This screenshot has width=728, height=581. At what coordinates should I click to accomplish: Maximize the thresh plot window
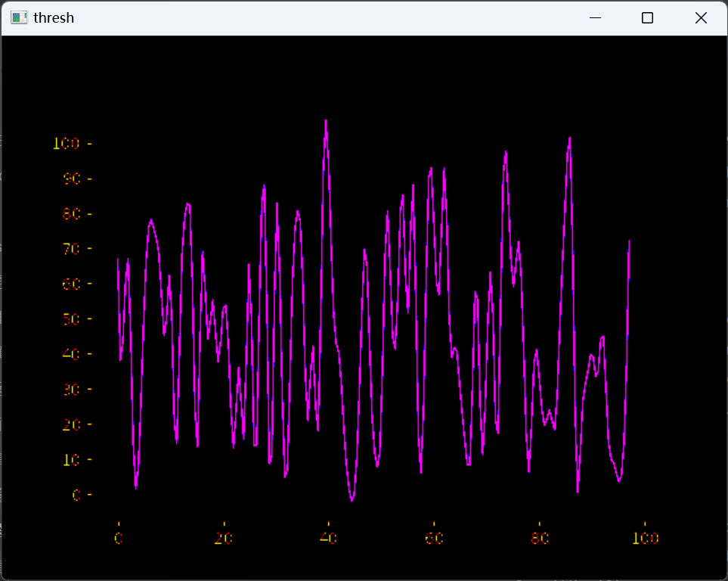click(x=647, y=17)
